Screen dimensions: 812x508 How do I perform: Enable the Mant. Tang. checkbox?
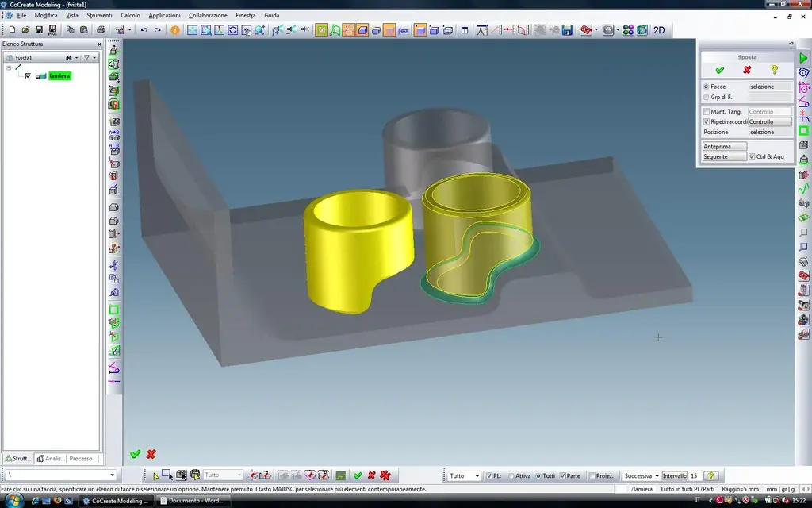click(x=707, y=112)
